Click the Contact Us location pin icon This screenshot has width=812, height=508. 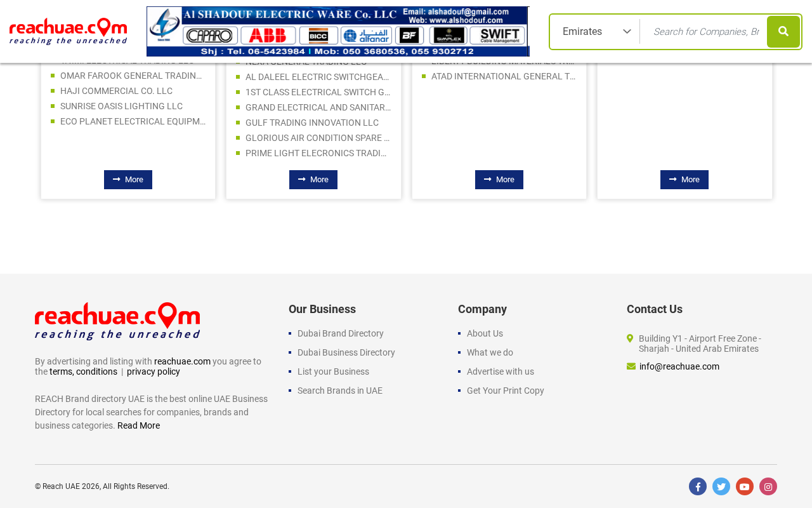click(630, 338)
